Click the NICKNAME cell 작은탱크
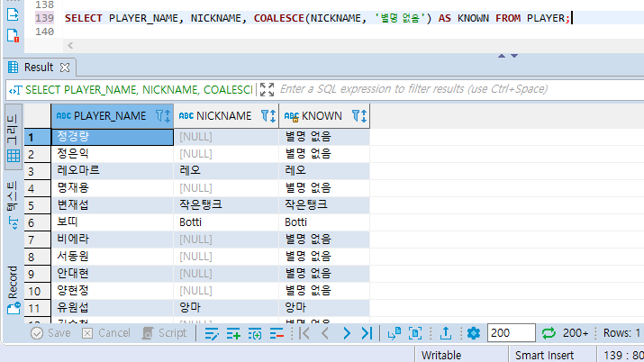Viewport: 644px width, 362px height. [x=226, y=204]
